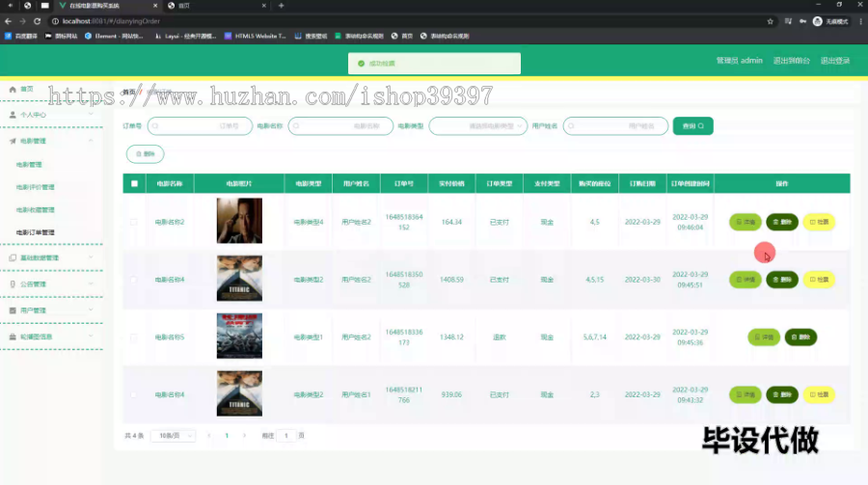Expand 用户管理 with its chevron
This screenshot has width=868, height=485.
(91, 310)
